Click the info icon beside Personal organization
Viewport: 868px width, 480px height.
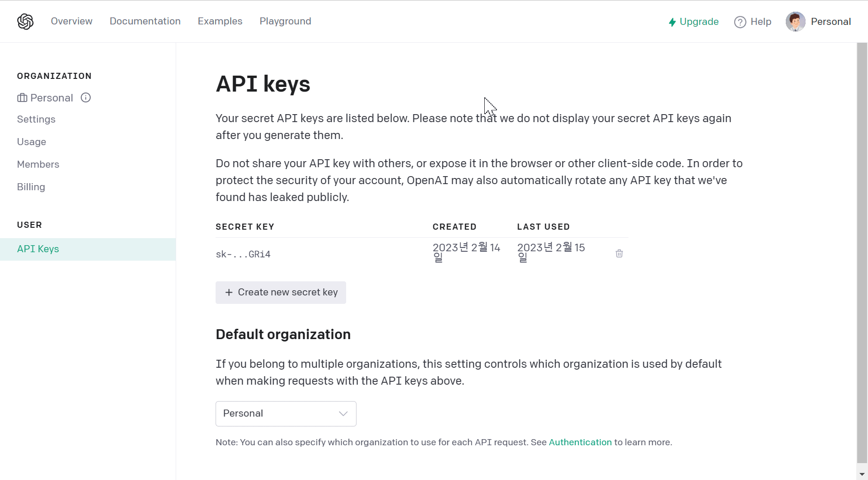click(85, 98)
